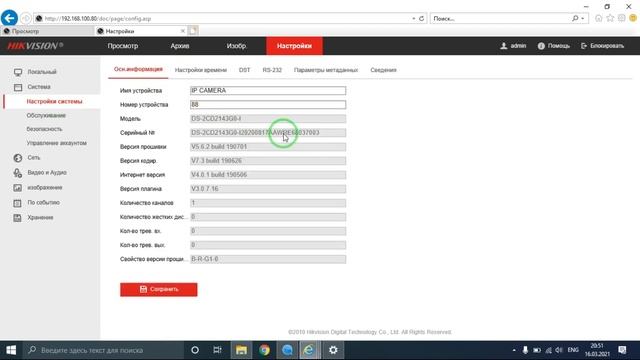
Task: Open the Хранение storage section
Action: (x=40, y=218)
